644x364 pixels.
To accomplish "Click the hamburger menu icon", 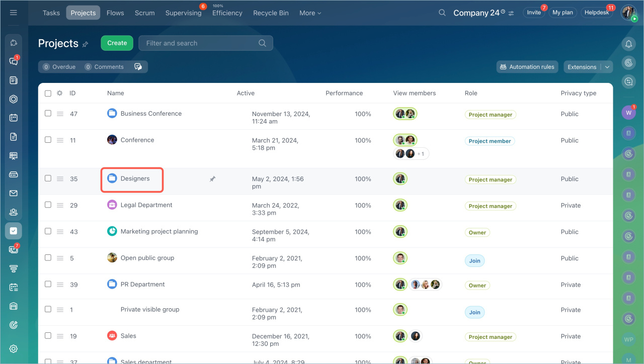I will [14, 13].
